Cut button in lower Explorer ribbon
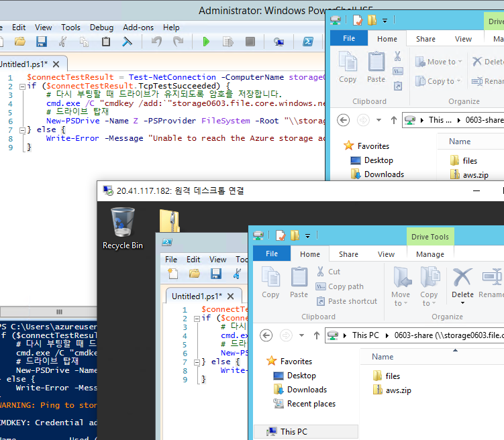This screenshot has height=440, width=504. pyautogui.click(x=328, y=272)
